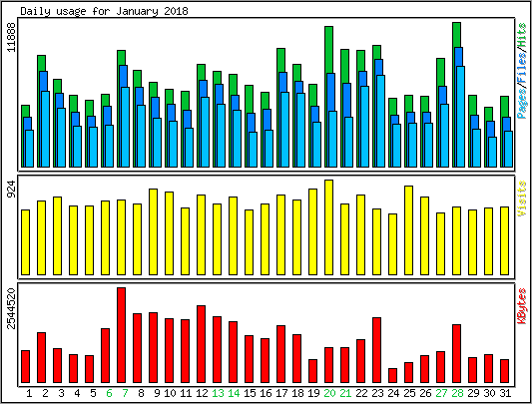The height and width of the screenshot is (404, 532).
Task: Click the 924 visits axis label
Action: 11,189
